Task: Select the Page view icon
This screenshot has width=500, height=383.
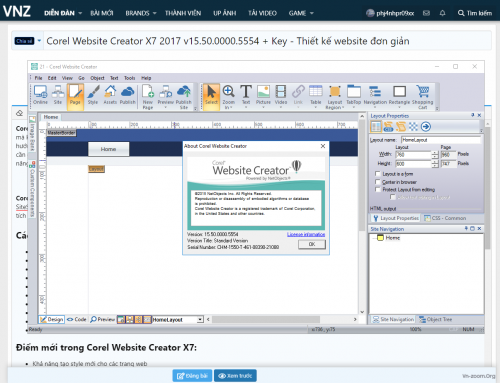Action: 75,97
